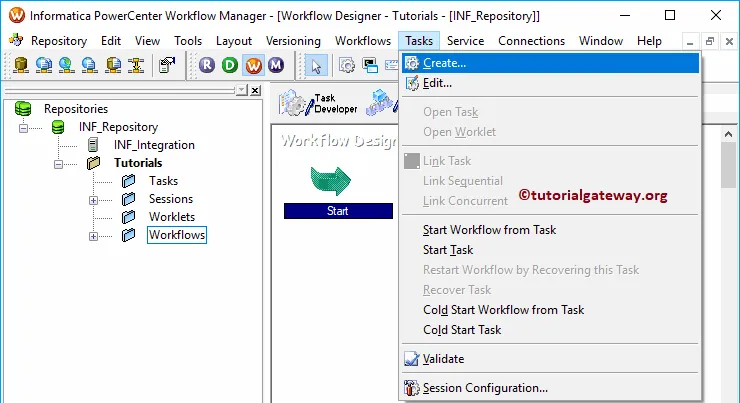Screen dimensions: 740x403
Task: Click the yellow cylinder repository toolbar icon
Action: click(21, 65)
